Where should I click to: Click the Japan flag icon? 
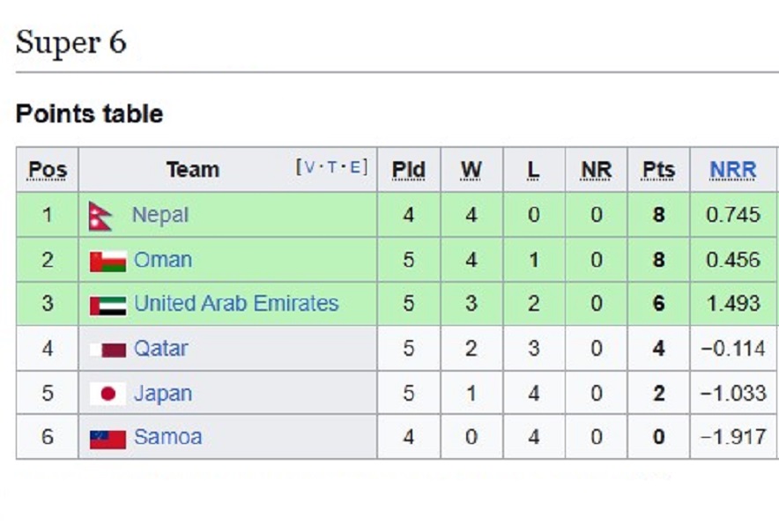108,394
